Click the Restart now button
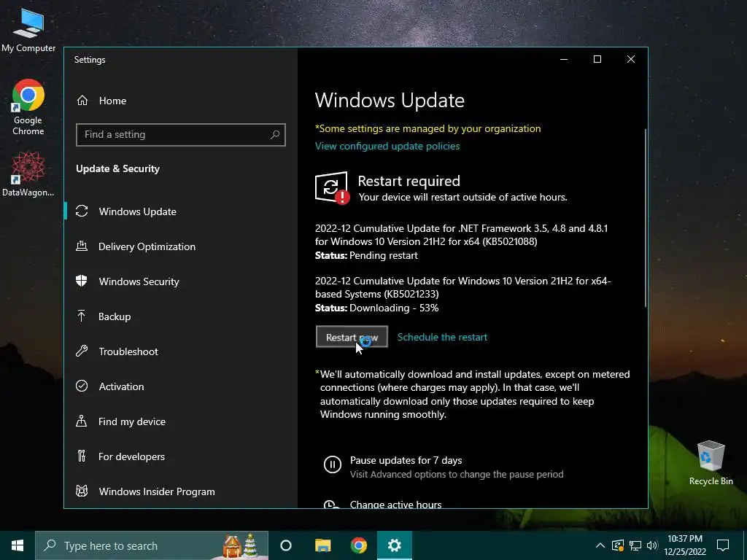 point(352,337)
